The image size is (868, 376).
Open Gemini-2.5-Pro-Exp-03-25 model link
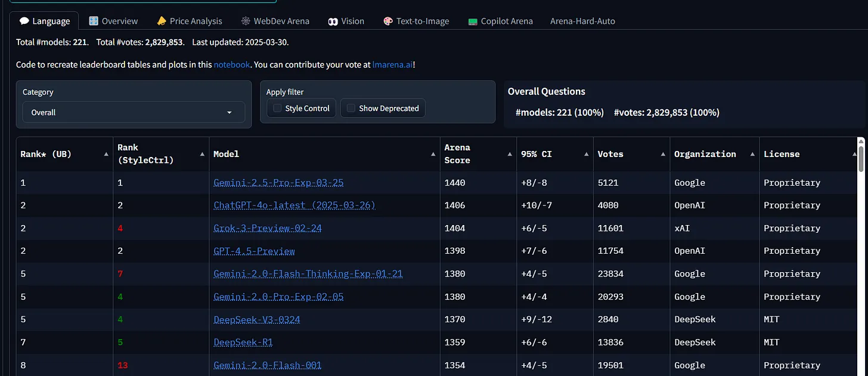coord(278,183)
